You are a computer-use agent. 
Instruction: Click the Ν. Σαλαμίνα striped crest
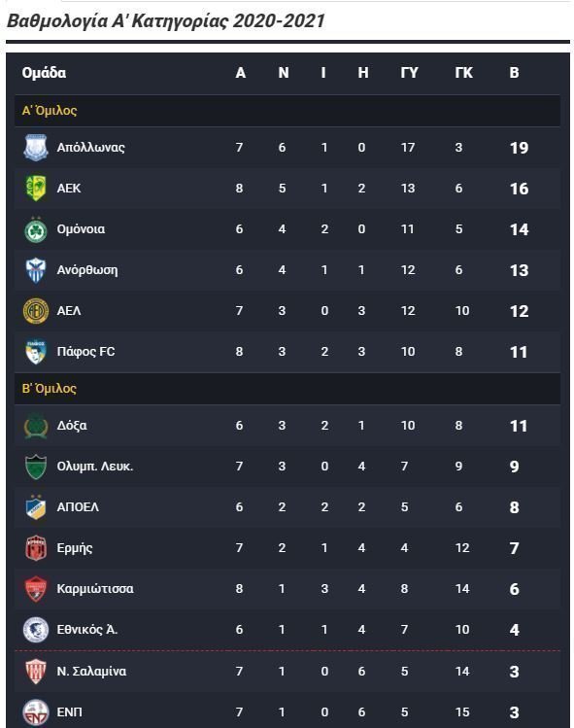[36, 672]
